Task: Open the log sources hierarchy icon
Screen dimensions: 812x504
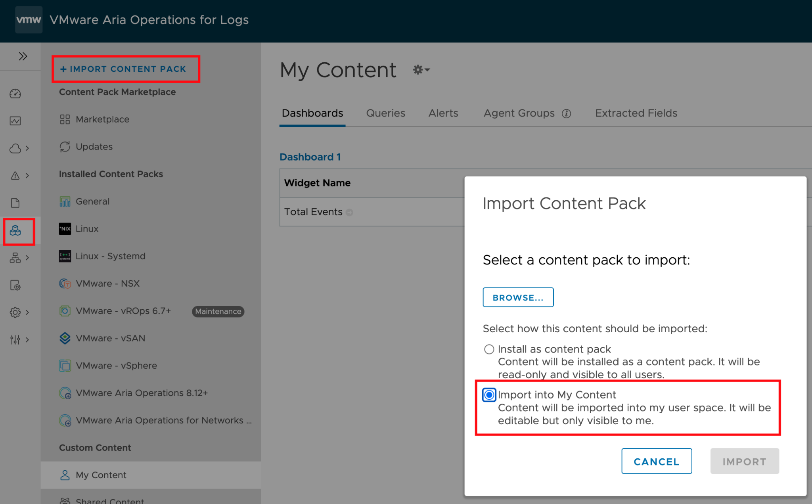Action: pos(15,258)
